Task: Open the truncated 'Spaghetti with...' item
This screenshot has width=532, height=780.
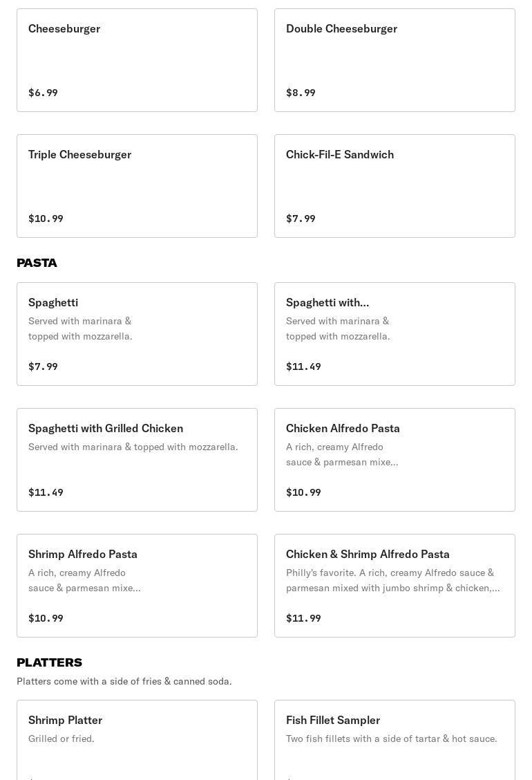Action: coord(395,334)
